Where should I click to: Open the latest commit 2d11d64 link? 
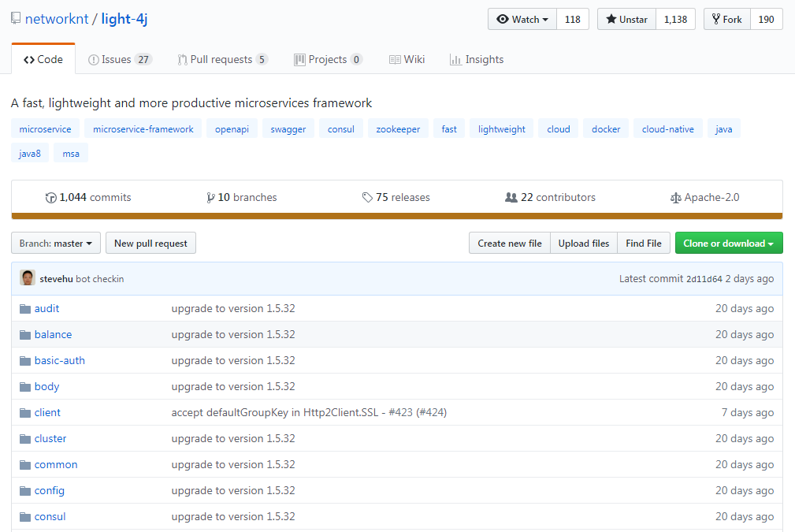coord(704,279)
